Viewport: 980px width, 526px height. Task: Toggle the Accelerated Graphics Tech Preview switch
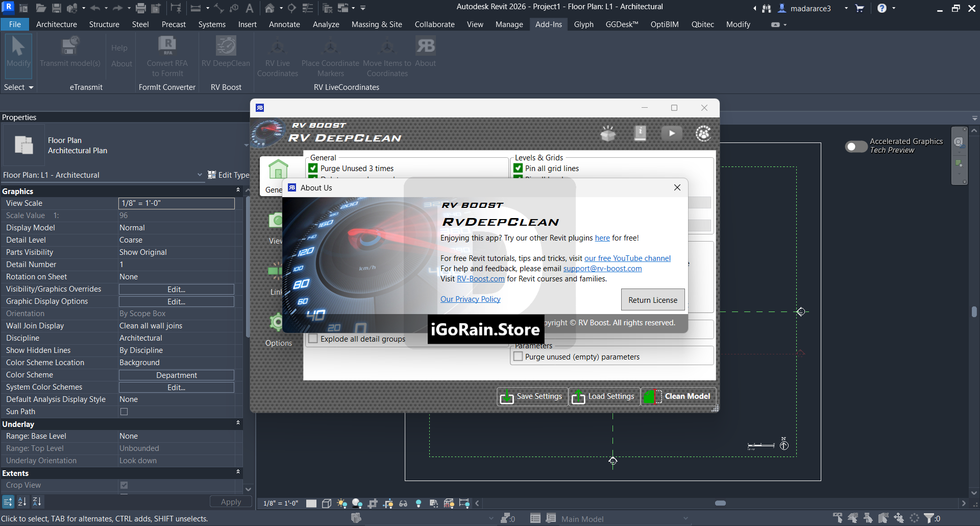tap(856, 147)
